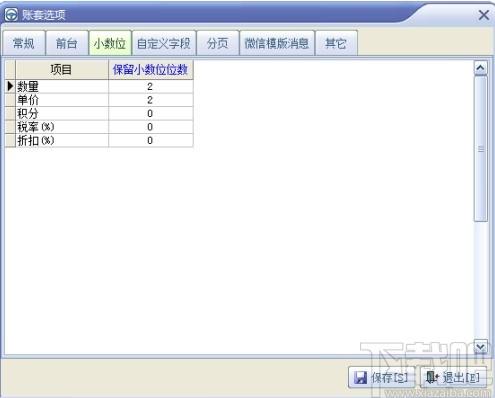Open the 常规 tab
This screenshot has height=398, width=495.
coord(24,43)
